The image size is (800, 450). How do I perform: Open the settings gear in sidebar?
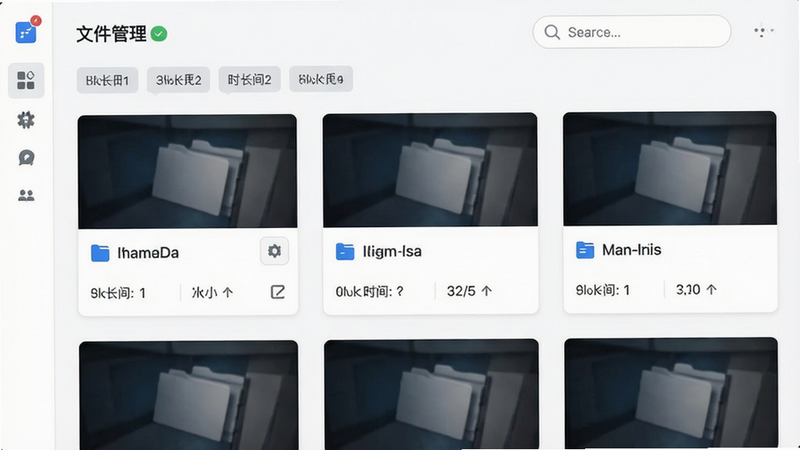point(26,120)
